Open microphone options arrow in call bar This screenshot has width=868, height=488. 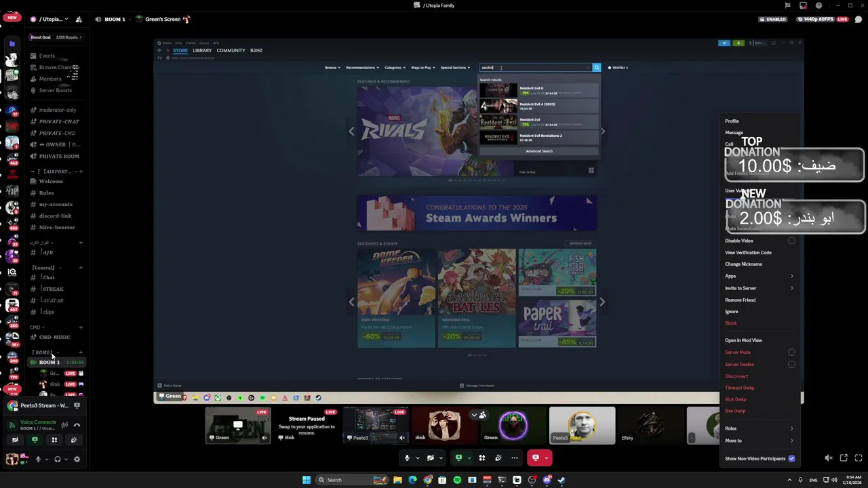click(x=417, y=458)
